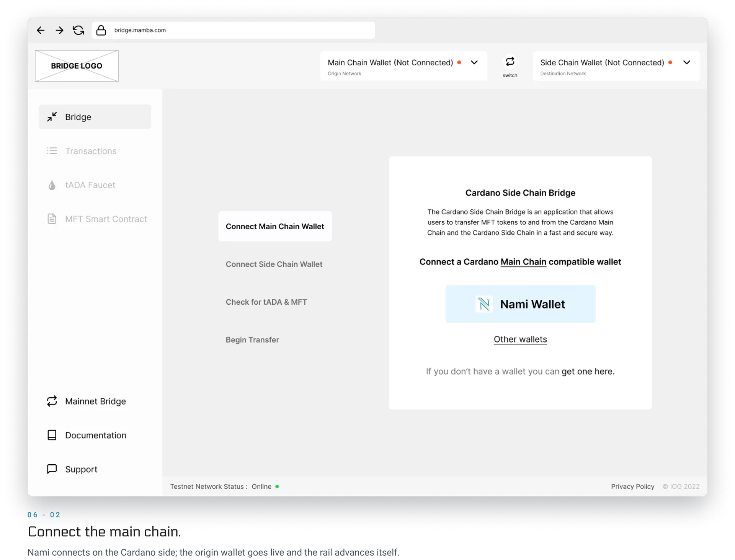Viewport: 735px width, 560px height.
Task: Click the Transactions list icon
Action: (52, 151)
